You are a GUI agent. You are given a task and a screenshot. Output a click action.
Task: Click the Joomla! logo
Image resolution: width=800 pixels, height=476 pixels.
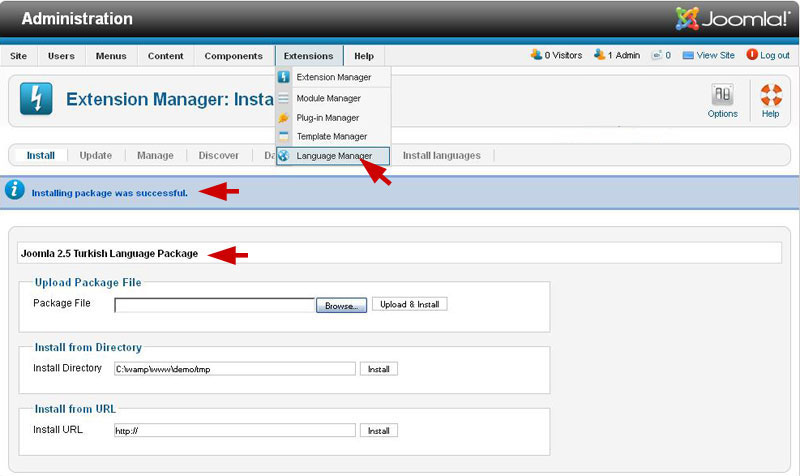pos(732,19)
